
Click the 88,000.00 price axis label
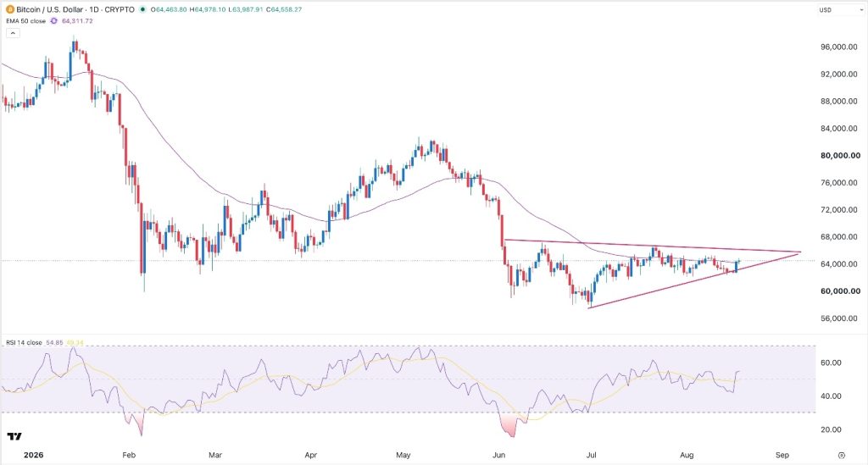pyautogui.click(x=838, y=101)
